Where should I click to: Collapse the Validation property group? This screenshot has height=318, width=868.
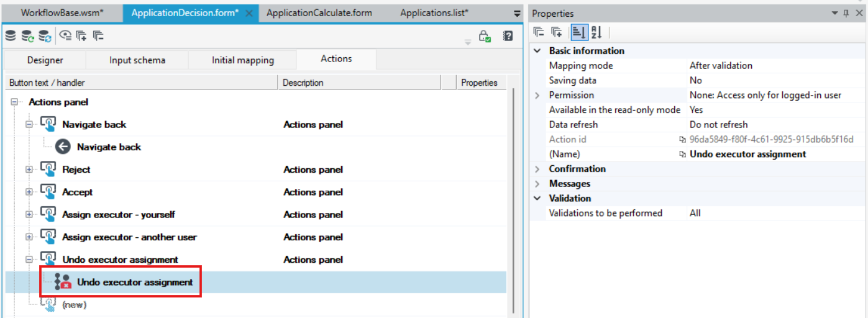click(x=537, y=198)
